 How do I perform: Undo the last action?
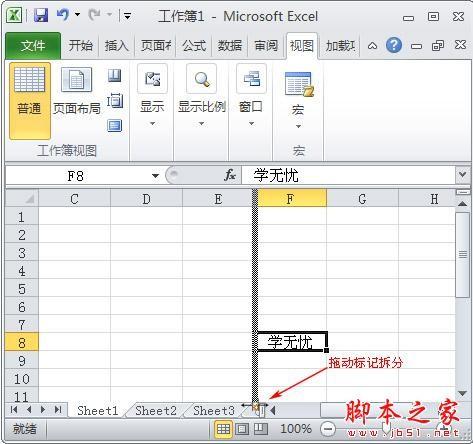(x=63, y=15)
